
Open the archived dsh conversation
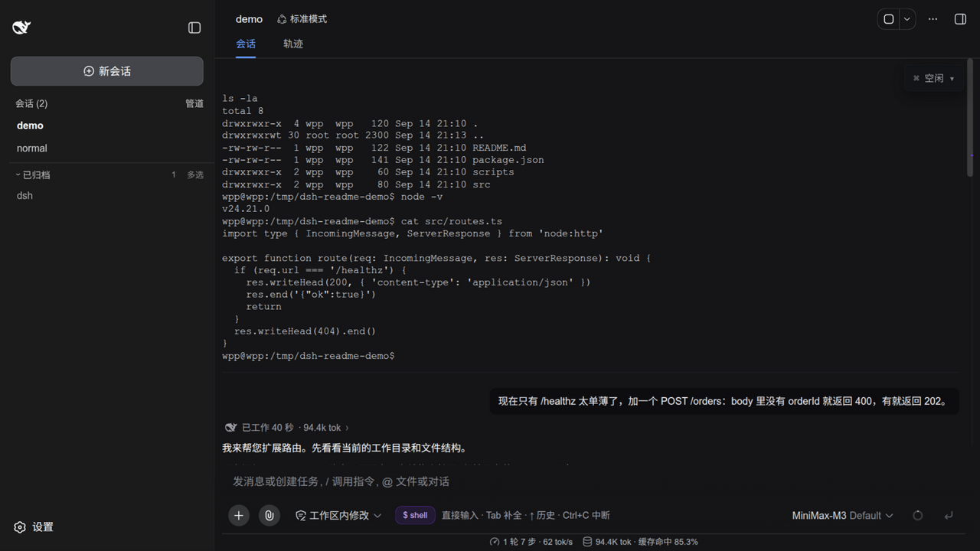click(107, 195)
